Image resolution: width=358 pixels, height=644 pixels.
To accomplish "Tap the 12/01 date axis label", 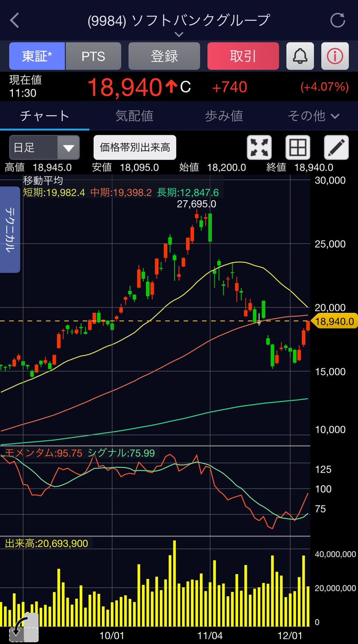I will 290,636.
